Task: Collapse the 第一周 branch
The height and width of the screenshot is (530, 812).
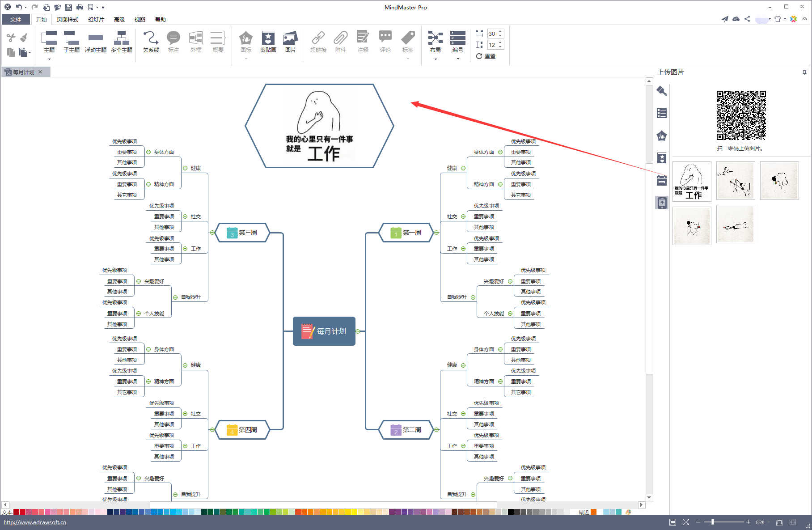Action: 436,233
